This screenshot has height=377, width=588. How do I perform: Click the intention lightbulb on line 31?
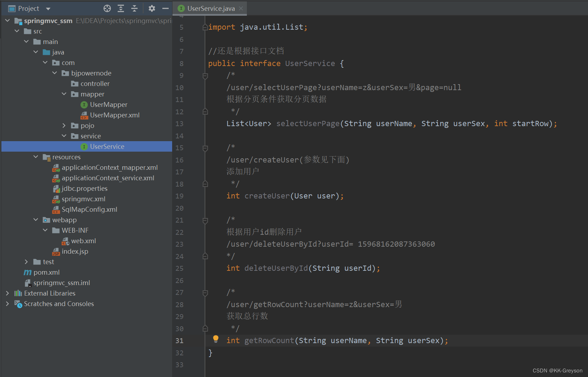tap(216, 339)
